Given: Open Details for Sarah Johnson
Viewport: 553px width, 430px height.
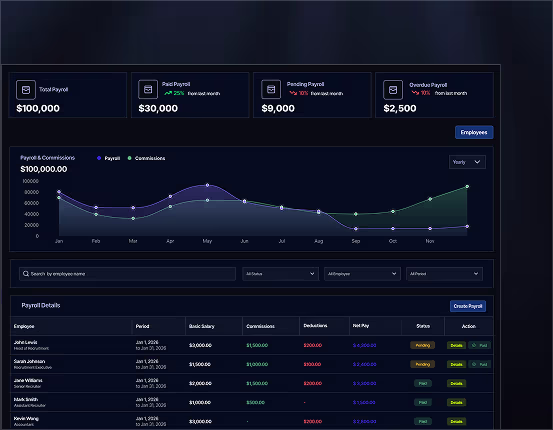Looking at the screenshot, I should pos(456,364).
